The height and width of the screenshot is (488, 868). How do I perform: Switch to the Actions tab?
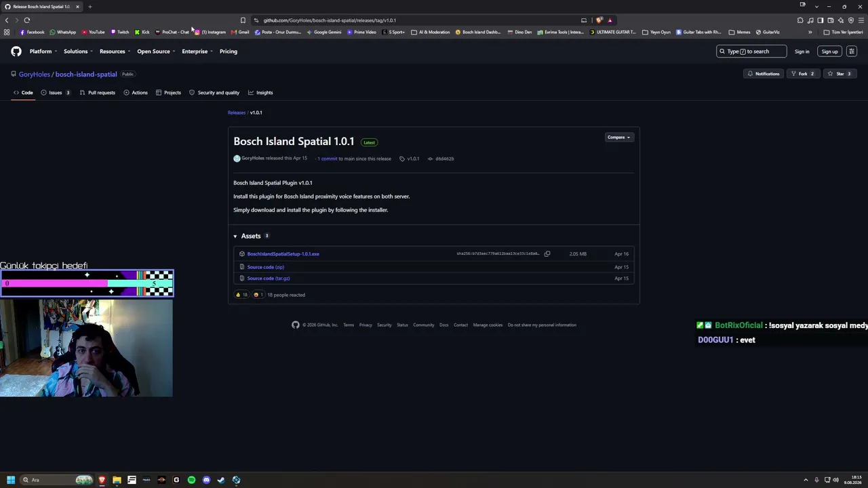pyautogui.click(x=136, y=93)
